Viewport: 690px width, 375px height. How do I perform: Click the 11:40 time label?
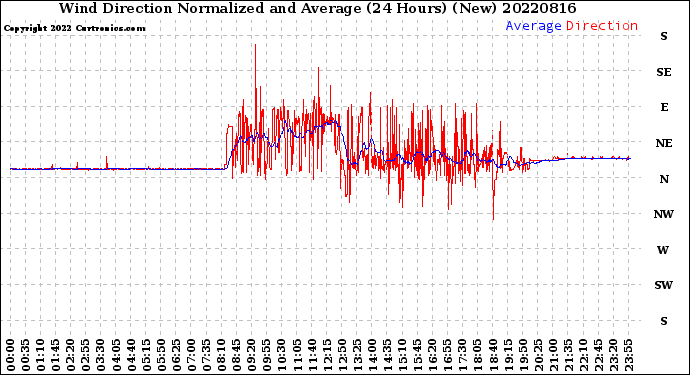pyautogui.click(x=312, y=355)
